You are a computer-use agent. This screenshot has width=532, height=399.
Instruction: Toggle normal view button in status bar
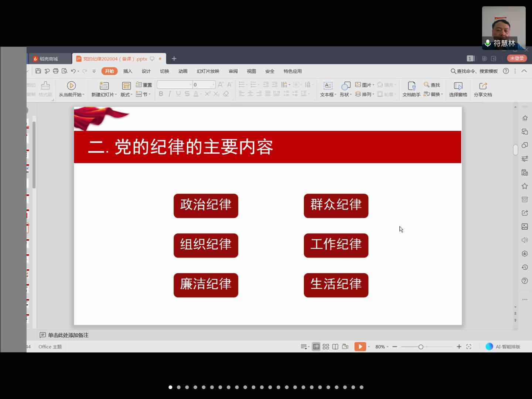(x=316, y=347)
